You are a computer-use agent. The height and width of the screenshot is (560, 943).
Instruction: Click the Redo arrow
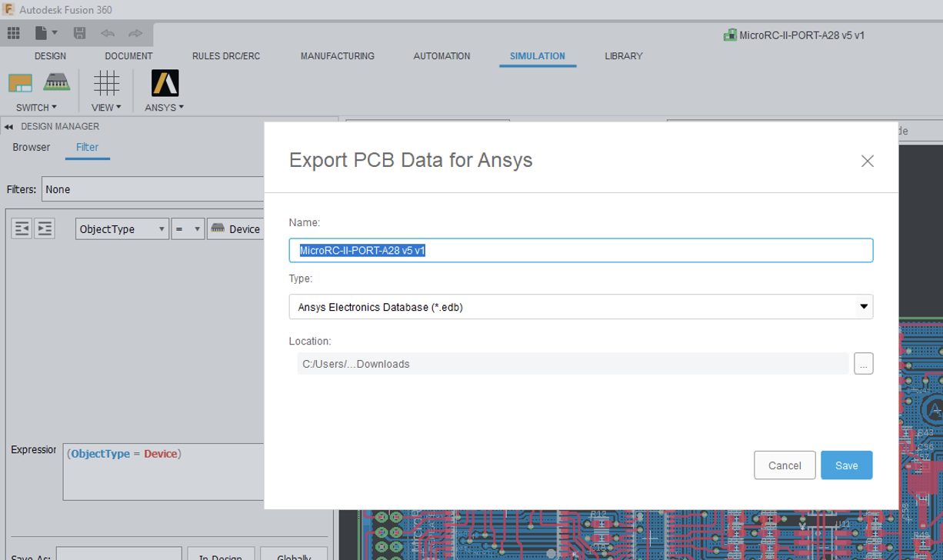point(135,34)
